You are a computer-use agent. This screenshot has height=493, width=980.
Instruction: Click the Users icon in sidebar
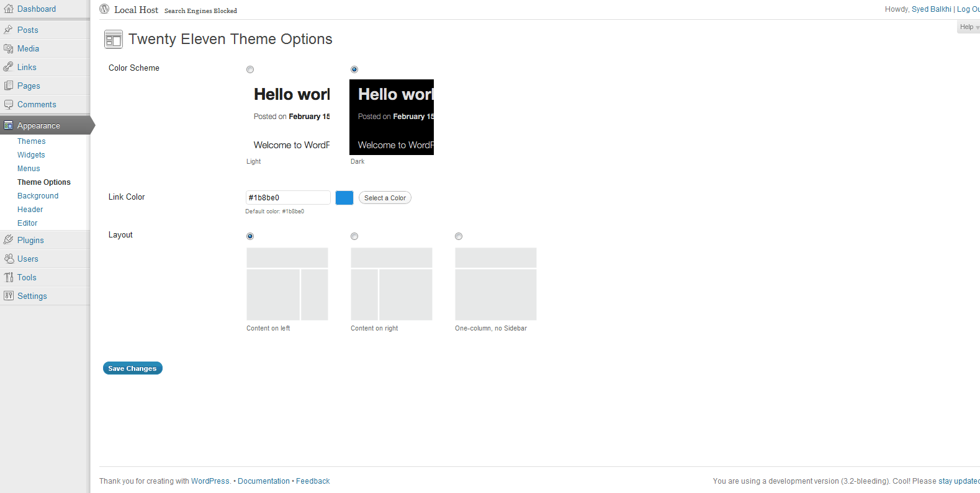pos(9,259)
